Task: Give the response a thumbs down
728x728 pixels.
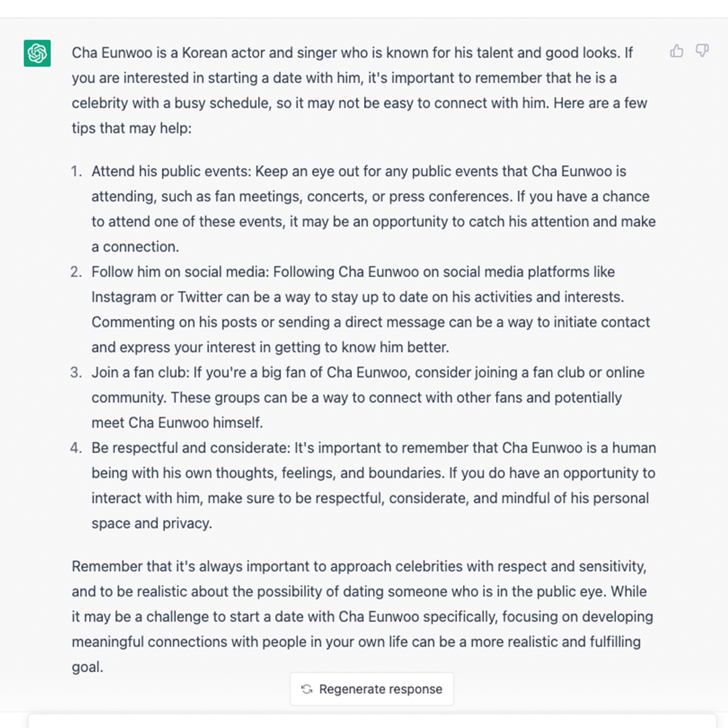Action: pos(702,51)
